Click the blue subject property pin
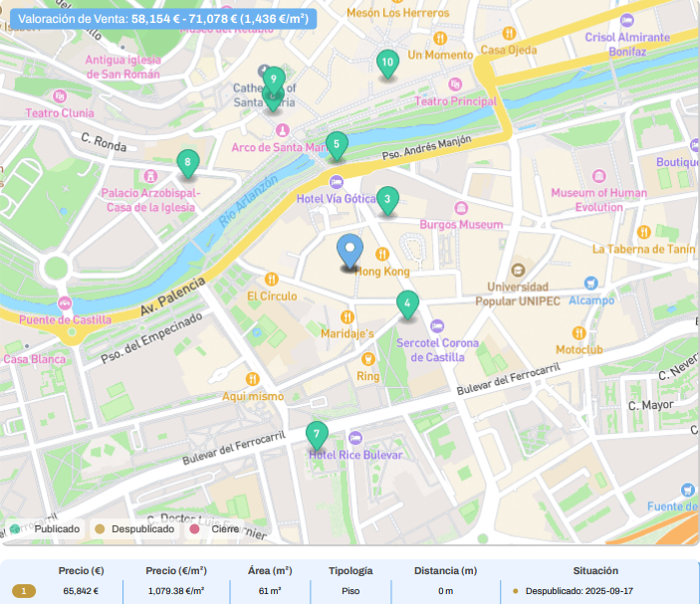 350,250
